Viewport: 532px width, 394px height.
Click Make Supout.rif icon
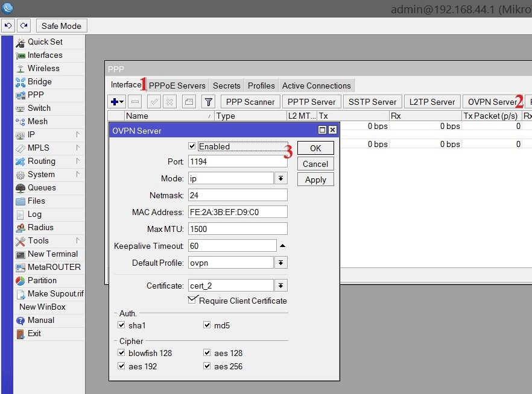point(21,294)
